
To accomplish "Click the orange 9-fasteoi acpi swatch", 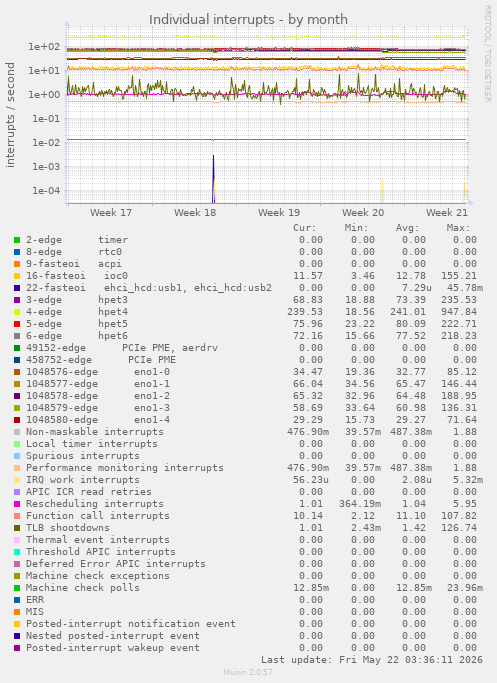I will point(17,264).
